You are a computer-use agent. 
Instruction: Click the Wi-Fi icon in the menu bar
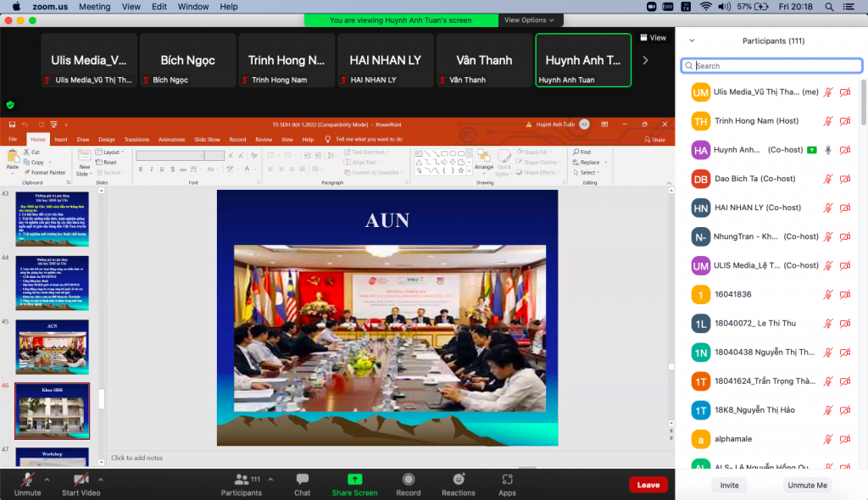[706, 7]
